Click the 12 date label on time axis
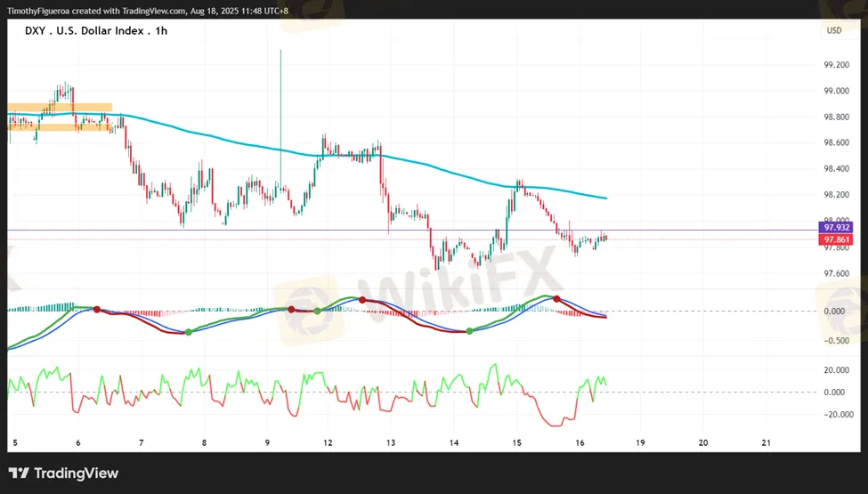Image resolution: width=868 pixels, height=494 pixels. click(329, 442)
